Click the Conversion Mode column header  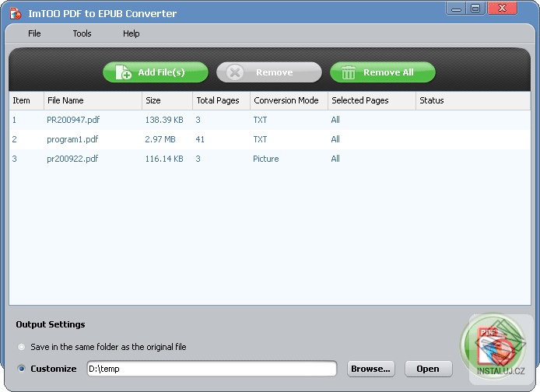tap(289, 100)
